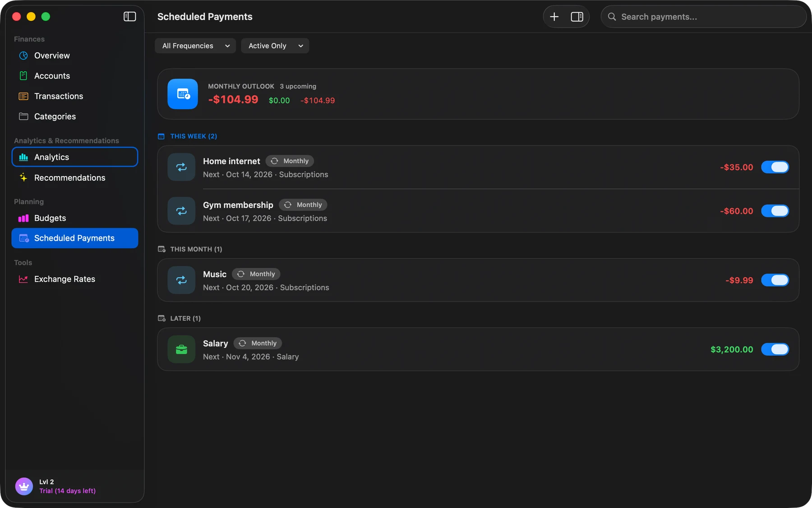Screen dimensions: 812x508
Task: Click Next · Oct 20, 2026 · Subscriptions
Action: tap(266, 288)
